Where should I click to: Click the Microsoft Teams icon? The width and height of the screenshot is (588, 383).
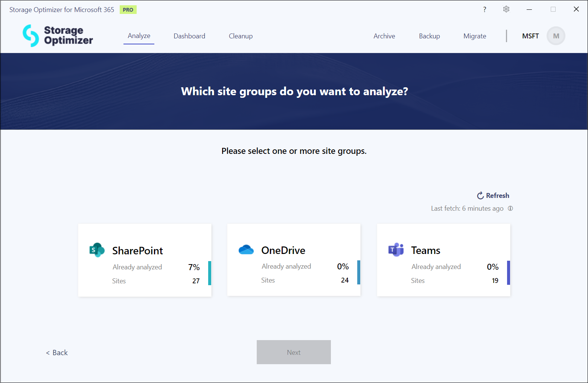pyautogui.click(x=396, y=250)
